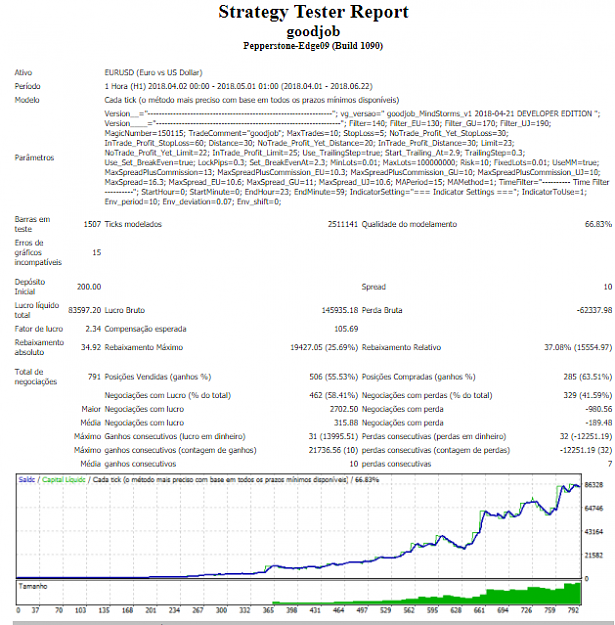Click the 43164 balance axis label
The height and width of the screenshot is (625, 615).
pyautogui.click(x=593, y=532)
